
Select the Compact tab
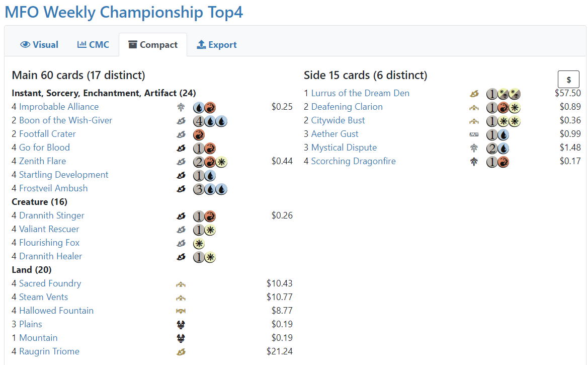point(153,45)
